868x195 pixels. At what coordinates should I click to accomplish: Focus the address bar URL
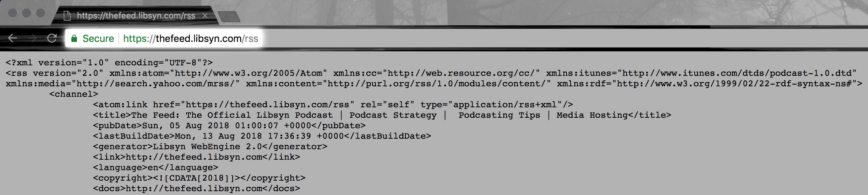[191, 38]
